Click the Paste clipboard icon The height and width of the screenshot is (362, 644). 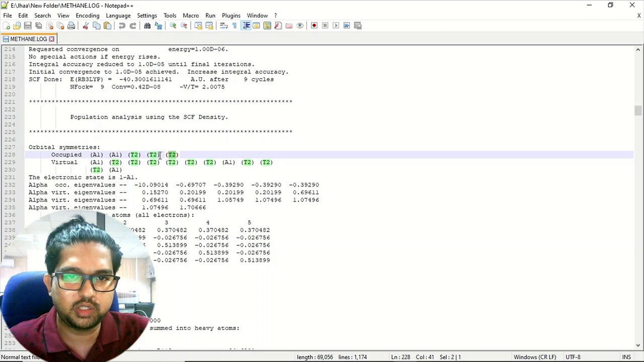108,26
